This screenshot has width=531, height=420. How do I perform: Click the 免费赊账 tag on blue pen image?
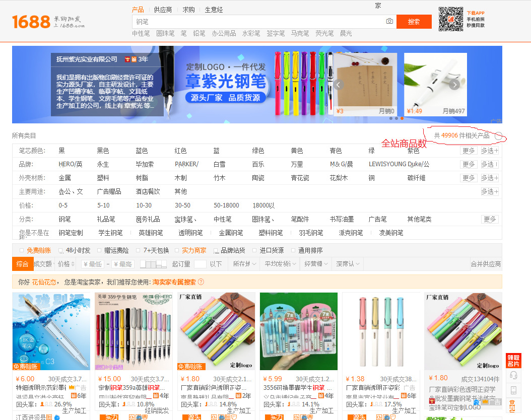[x=26, y=367]
